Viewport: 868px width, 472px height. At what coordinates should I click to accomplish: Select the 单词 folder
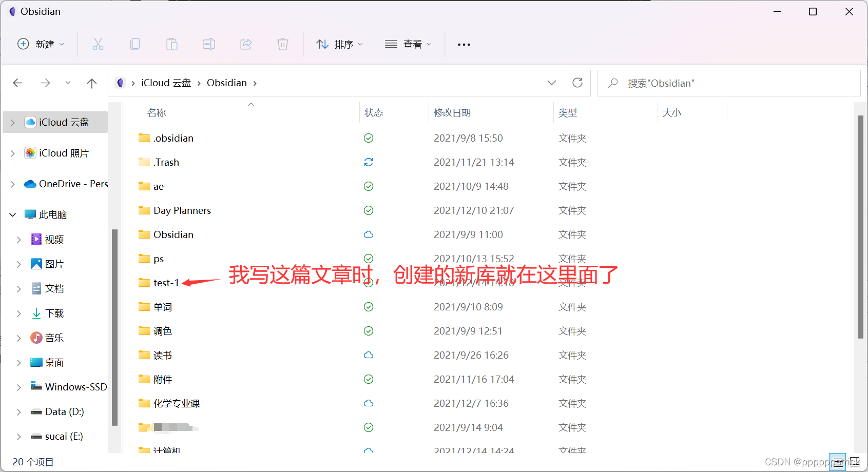pos(163,307)
